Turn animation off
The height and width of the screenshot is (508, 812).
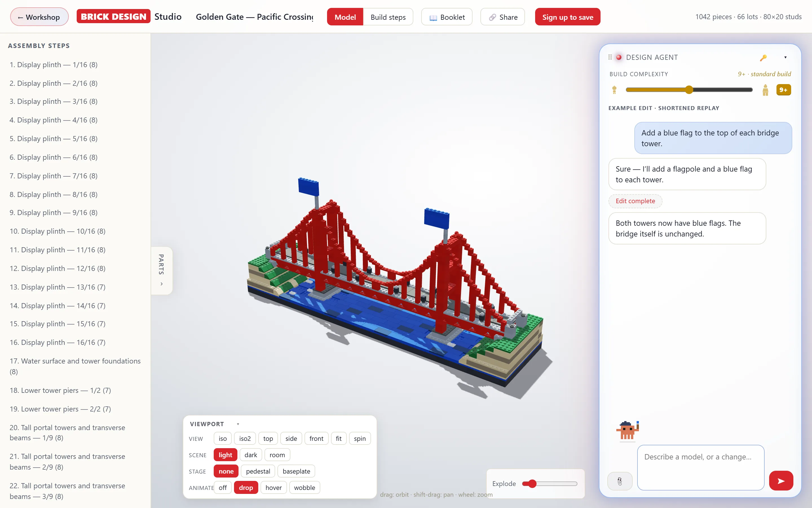[x=222, y=487]
